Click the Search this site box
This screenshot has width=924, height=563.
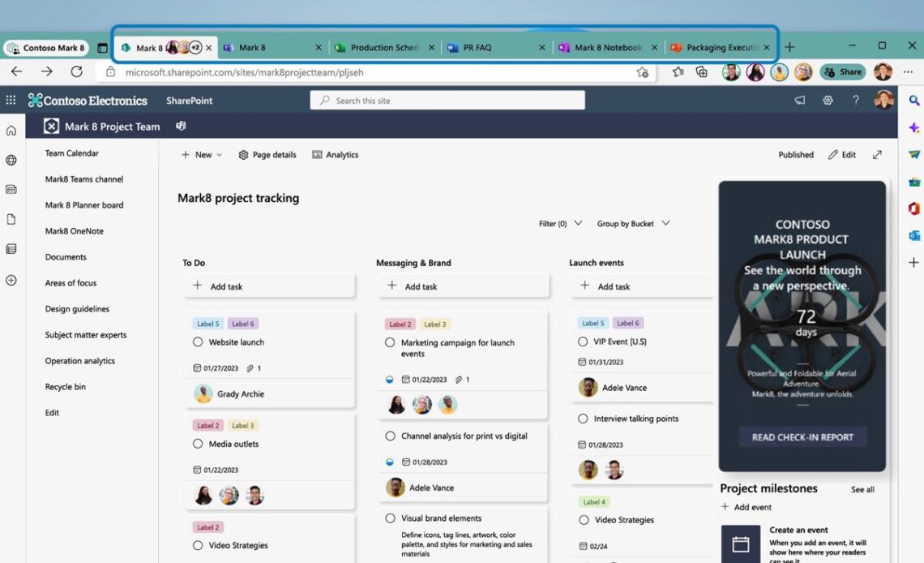click(x=447, y=101)
